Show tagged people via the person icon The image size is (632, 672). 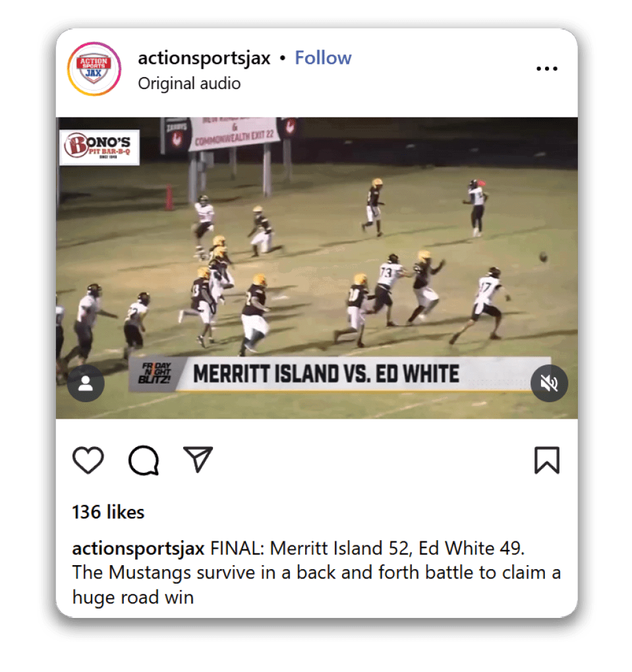(86, 383)
